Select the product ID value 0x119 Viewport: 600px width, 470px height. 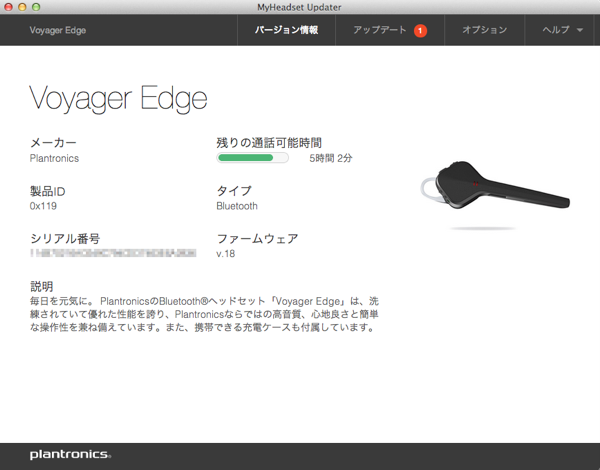pyautogui.click(x=43, y=206)
